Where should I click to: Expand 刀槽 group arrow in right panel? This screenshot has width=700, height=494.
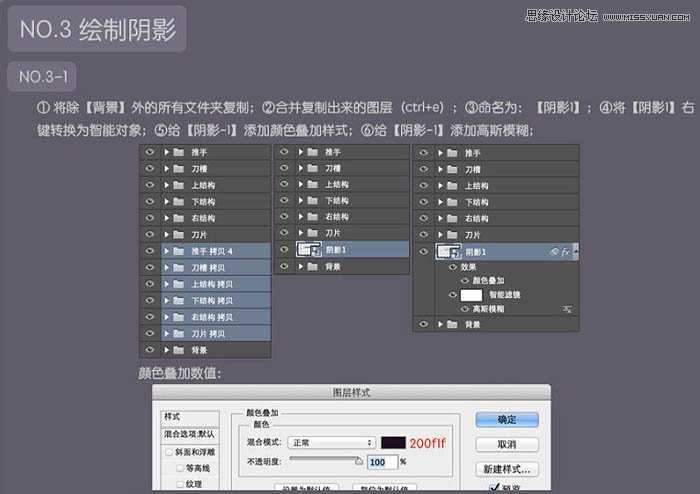pyautogui.click(x=440, y=169)
